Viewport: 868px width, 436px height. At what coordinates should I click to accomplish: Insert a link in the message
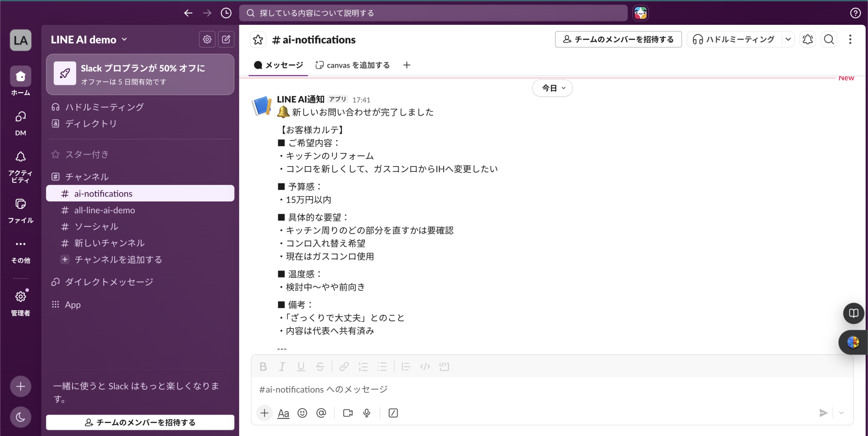coord(344,366)
